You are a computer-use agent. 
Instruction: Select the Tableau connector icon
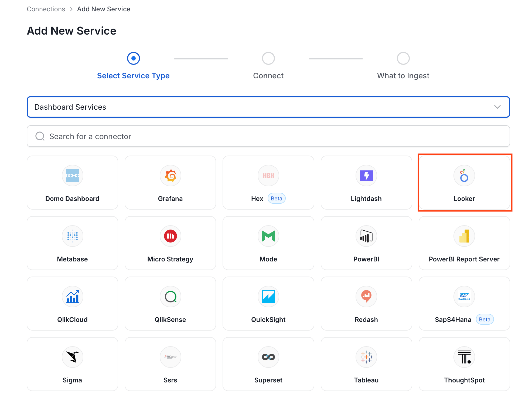click(366, 357)
